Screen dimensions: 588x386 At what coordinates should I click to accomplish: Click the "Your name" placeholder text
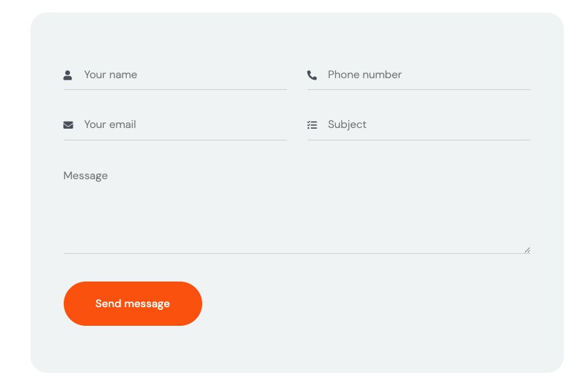pos(111,75)
